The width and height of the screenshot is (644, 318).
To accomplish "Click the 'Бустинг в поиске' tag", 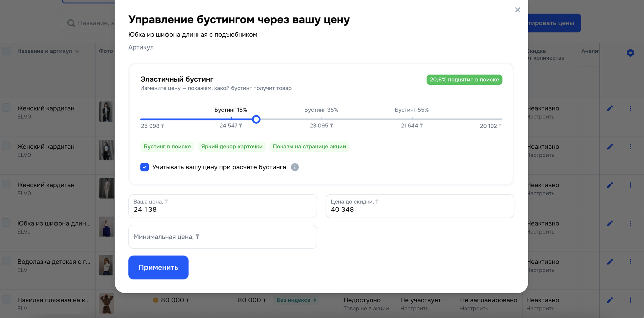I will coord(167,147).
